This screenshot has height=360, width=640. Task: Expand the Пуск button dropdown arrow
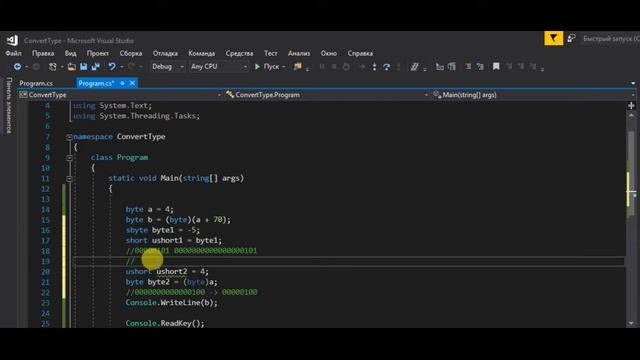[x=284, y=67]
